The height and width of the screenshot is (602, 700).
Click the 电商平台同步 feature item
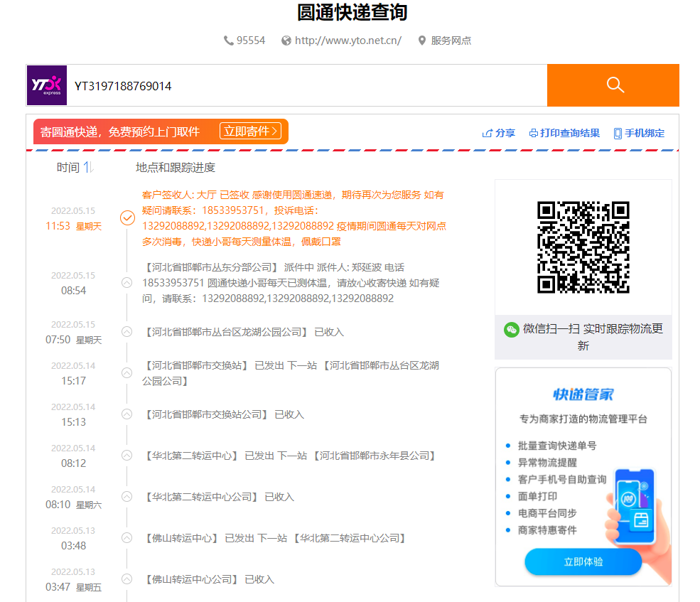[x=547, y=514]
